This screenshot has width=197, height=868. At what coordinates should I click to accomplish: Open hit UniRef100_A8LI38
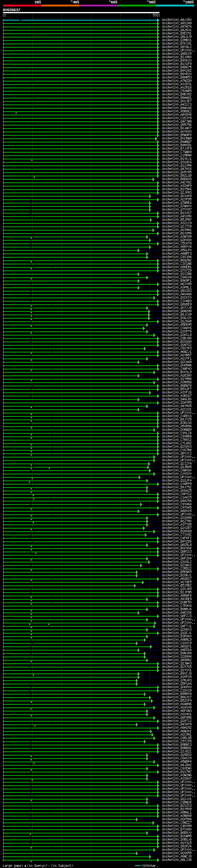tap(177, 860)
